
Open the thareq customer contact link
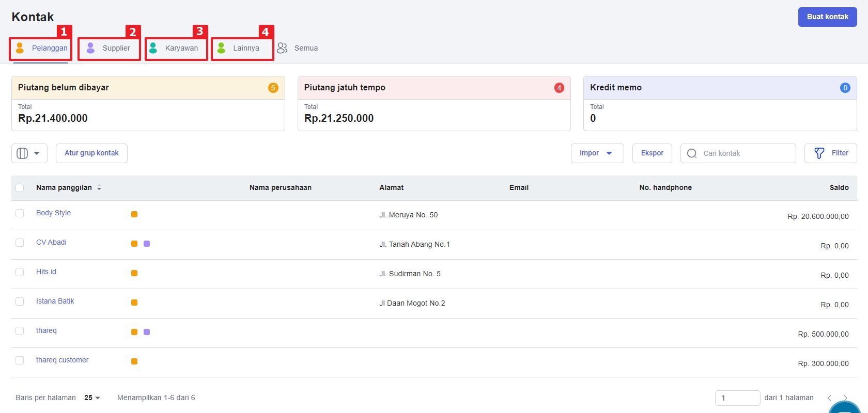pos(62,360)
